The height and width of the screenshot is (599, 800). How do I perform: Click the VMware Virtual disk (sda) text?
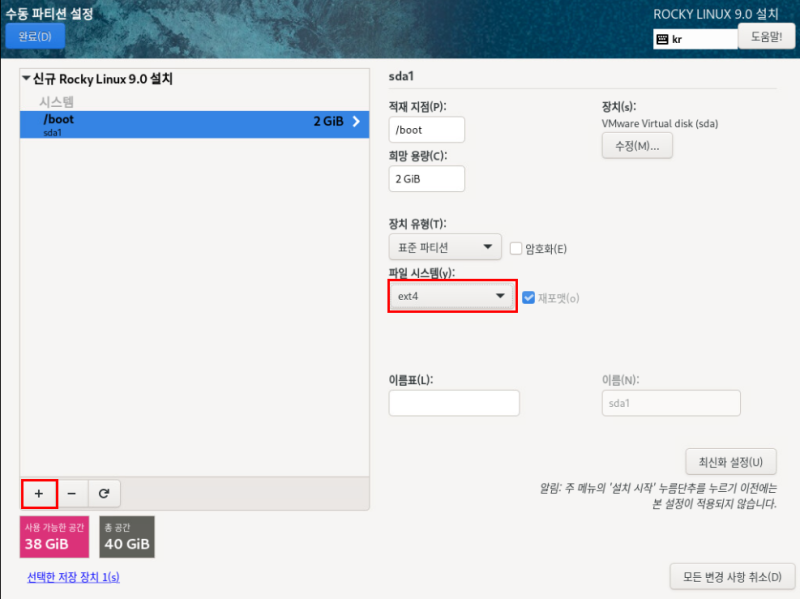point(660,123)
